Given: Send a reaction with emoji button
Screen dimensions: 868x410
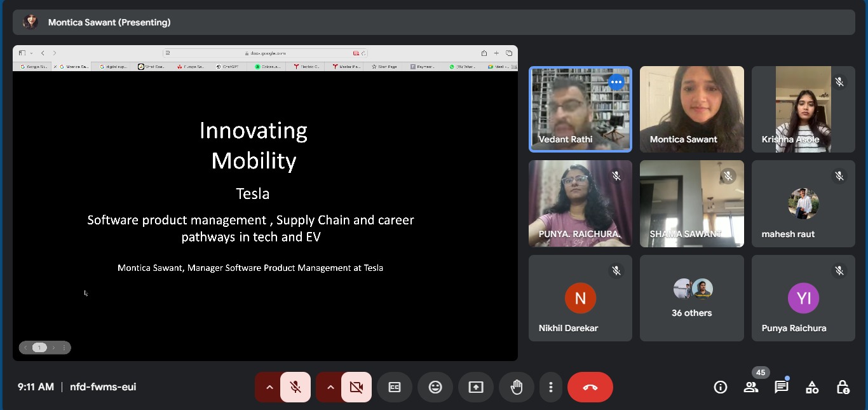Looking at the screenshot, I should tap(435, 387).
